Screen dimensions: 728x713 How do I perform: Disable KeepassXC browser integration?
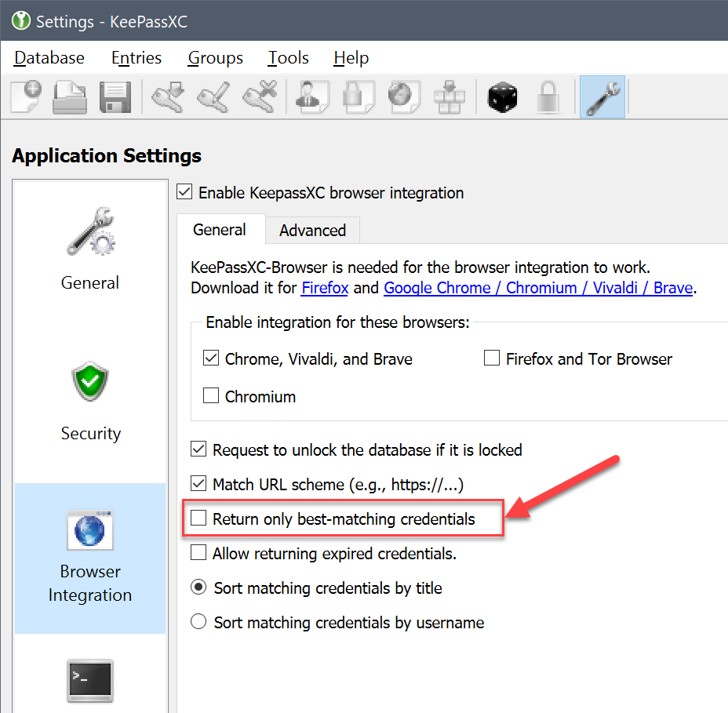click(x=184, y=191)
